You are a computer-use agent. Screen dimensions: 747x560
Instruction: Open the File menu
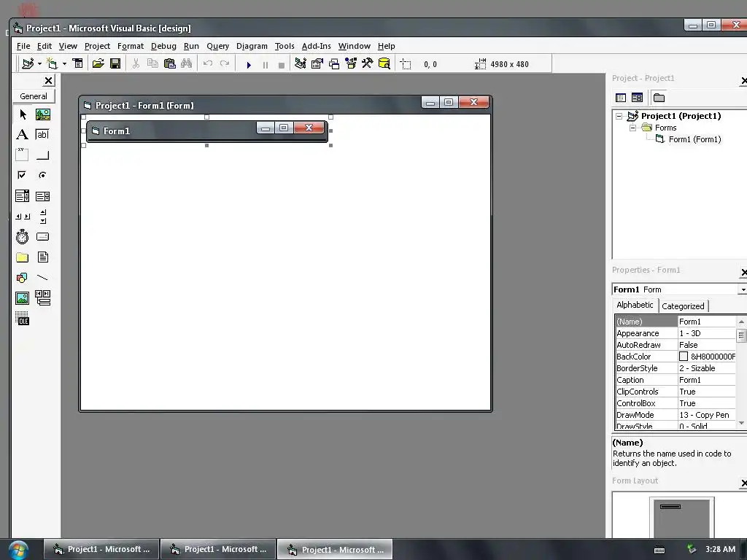(23, 46)
